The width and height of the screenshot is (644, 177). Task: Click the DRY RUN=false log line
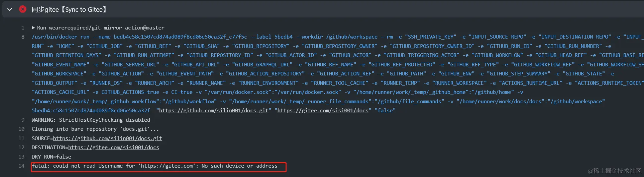click(x=51, y=157)
